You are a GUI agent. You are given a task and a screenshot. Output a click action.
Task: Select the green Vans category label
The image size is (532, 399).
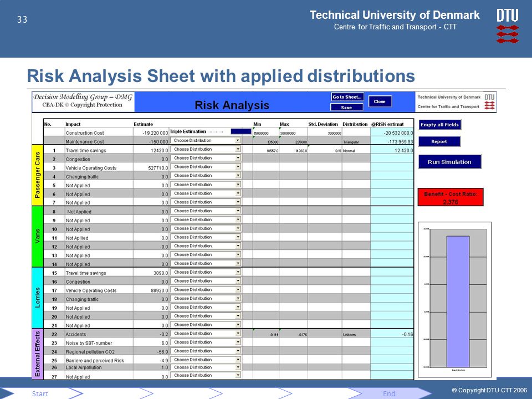37,237
